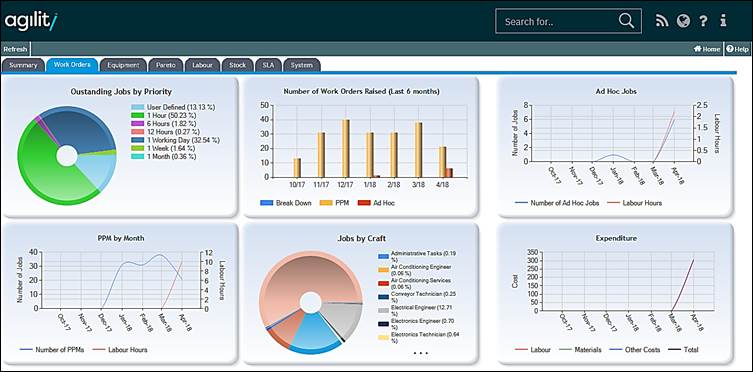Click the 'Labour' legend in Expenditure
Screen dimensions: 753x372
tap(541, 350)
